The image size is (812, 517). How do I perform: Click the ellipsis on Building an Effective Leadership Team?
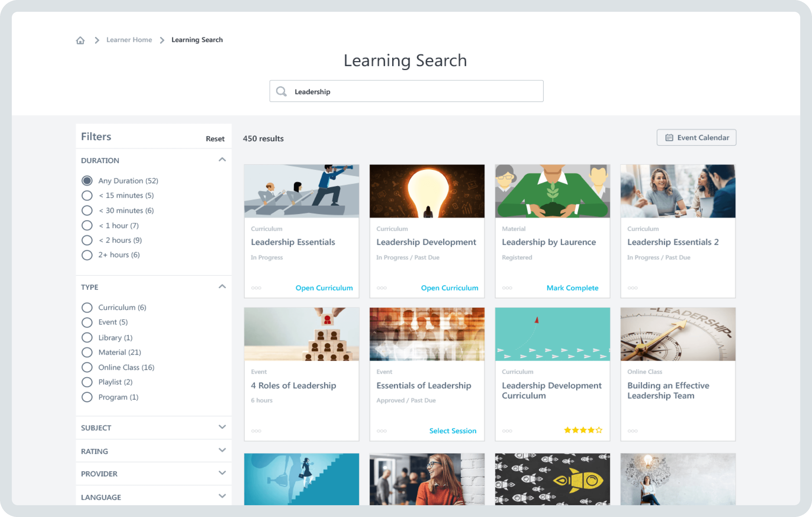(633, 431)
